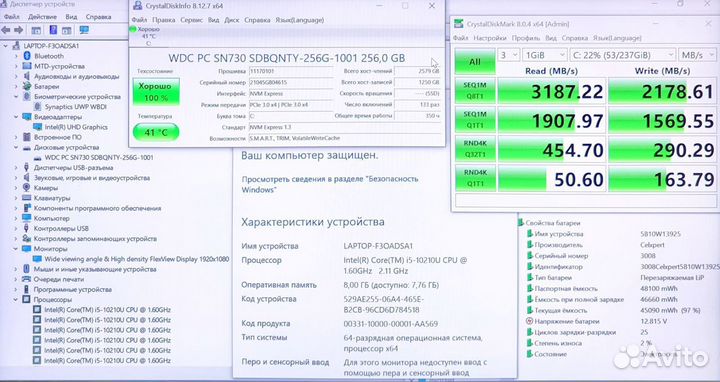
Task: Open the drive dropdown C: 22% (53/237GiB)
Action: pyautogui.click(x=623, y=55)
